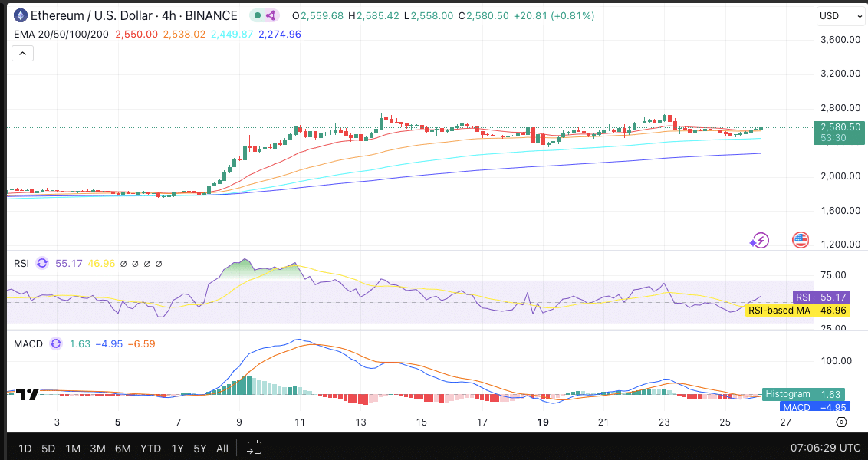Screen dimensions: 868x460
Task: Click the 1,200.00 price axis label
Action: coord(840,244)
